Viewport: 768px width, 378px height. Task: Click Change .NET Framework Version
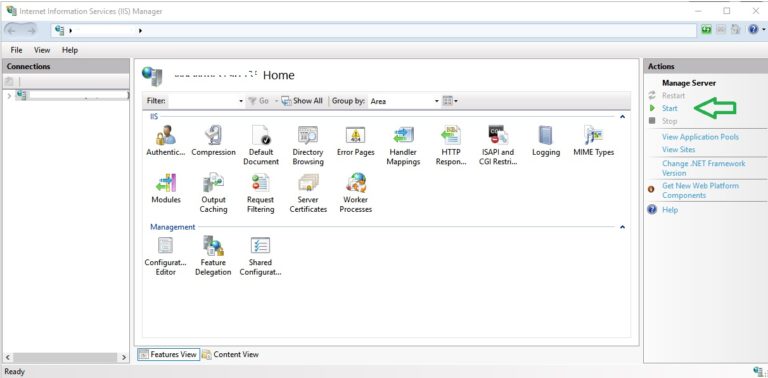(704, 168)
